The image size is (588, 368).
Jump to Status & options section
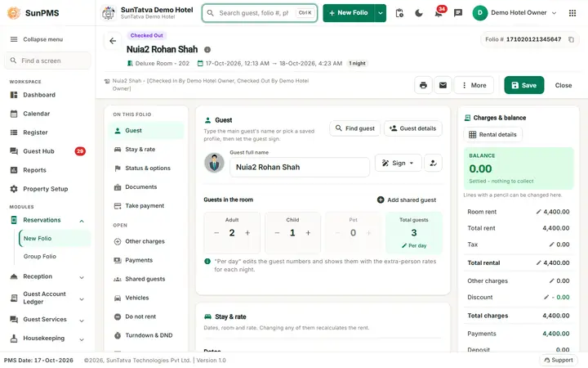click(146, 168)
